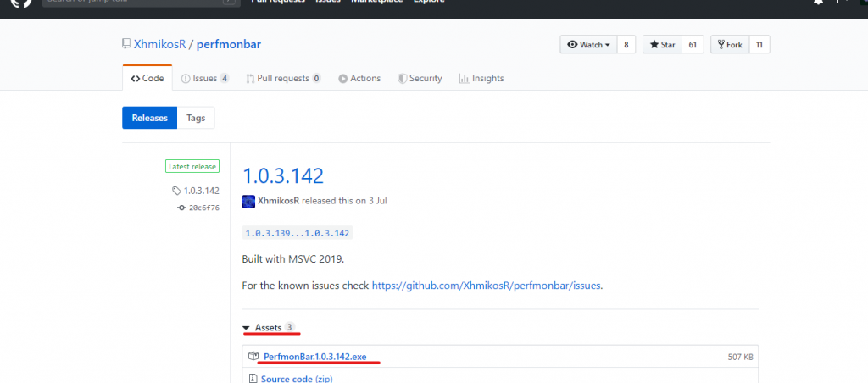Open the 1.0.3.142 release title
Screen dimensions: 868x383
coord(283,176)
